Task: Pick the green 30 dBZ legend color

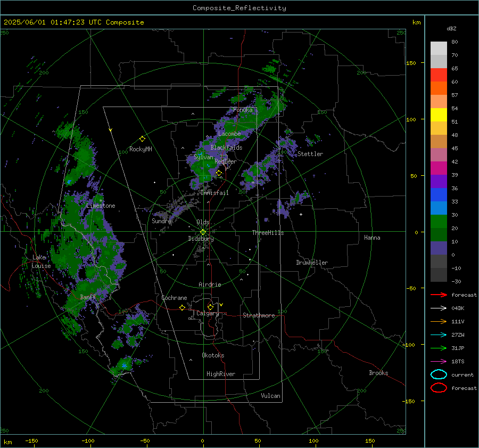Action: point(439,221)
